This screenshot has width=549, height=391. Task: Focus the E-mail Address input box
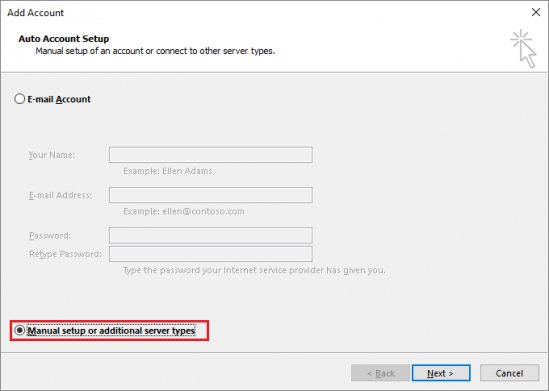point(211,195)
